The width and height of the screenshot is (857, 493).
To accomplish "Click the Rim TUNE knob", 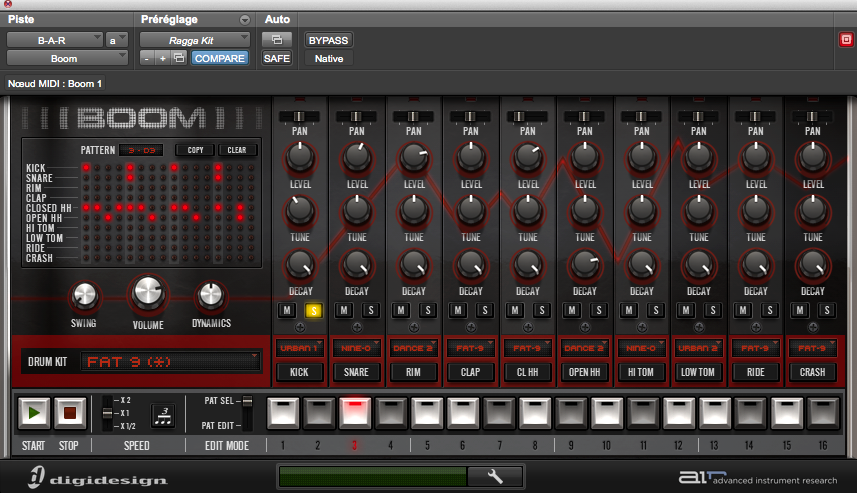I will [414, 211].
